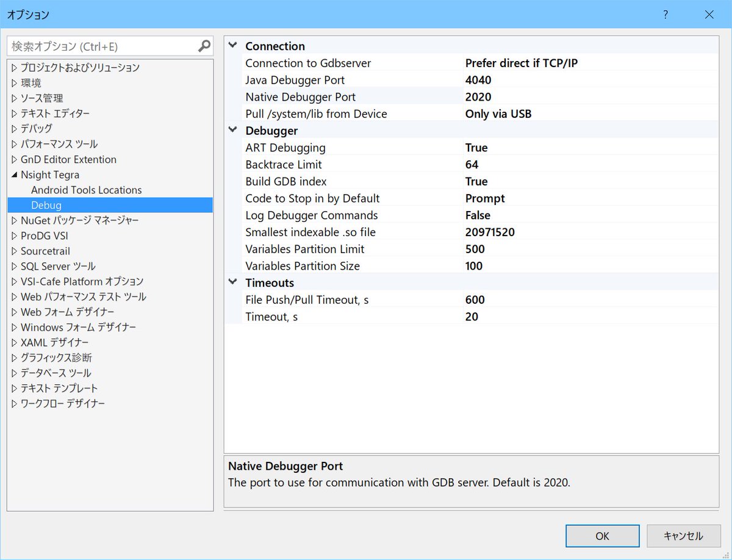Image resolution: width=732 pixels, height=560 pixels.
Task: Click the help question mark button
Action: click(x=666, y=14)
